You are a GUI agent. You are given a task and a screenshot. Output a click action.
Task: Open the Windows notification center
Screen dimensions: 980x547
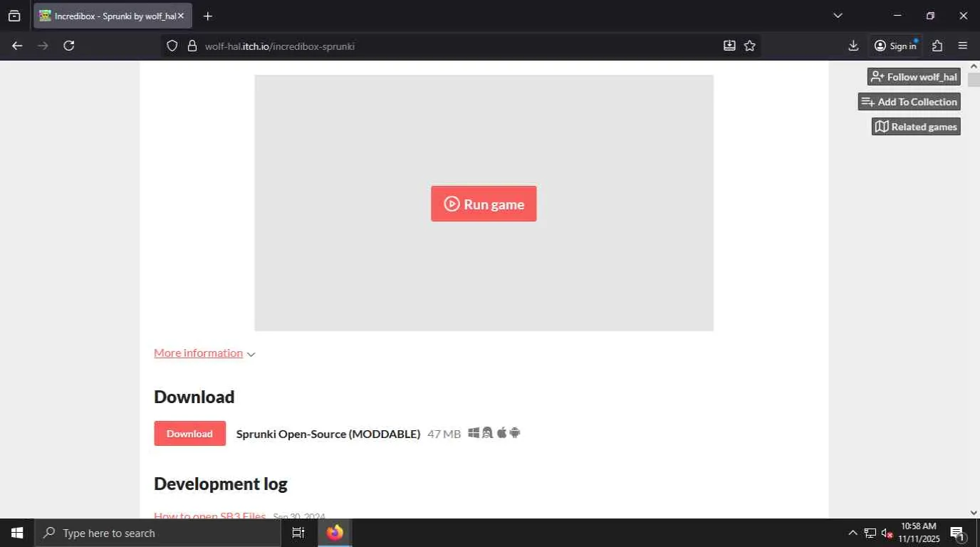tap(957, 533)
